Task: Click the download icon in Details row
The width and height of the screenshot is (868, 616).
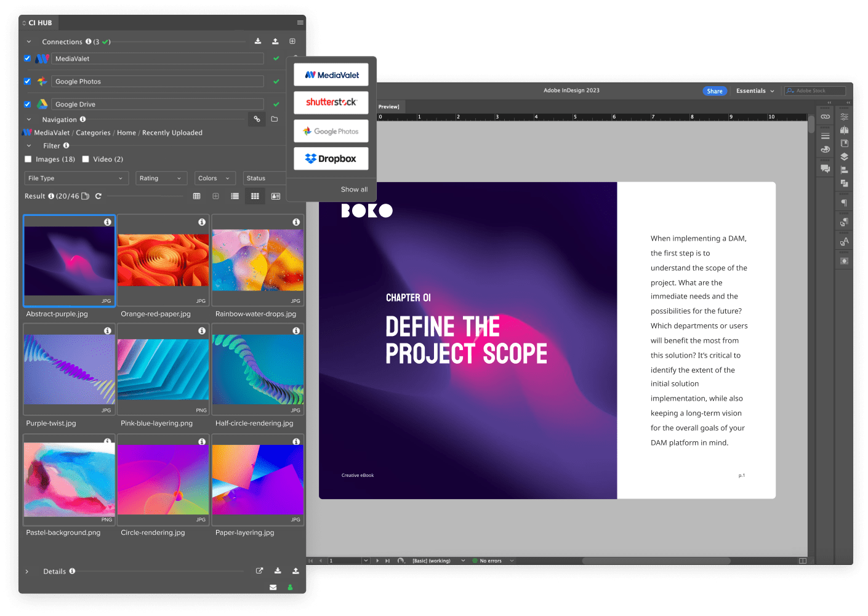Action: [x=278, y=570]
